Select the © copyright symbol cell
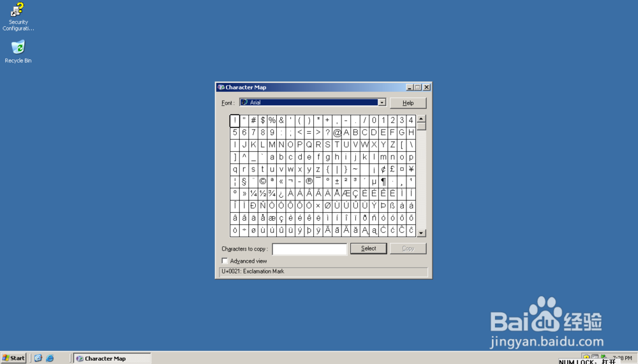 pos(262,182)
